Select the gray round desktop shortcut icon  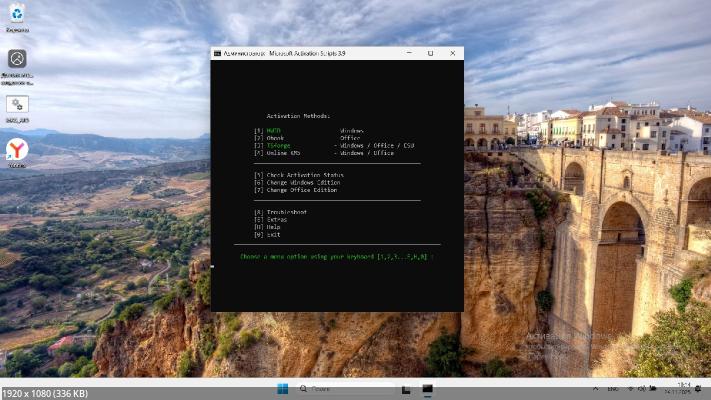click(17, 59)
